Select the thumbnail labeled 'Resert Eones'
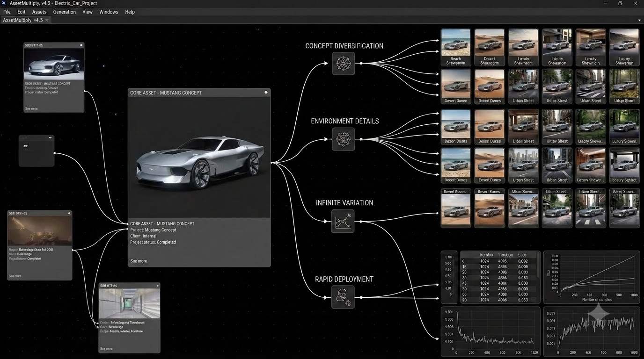The width and height of the screenshot is (644, 359). click(490, 208)
